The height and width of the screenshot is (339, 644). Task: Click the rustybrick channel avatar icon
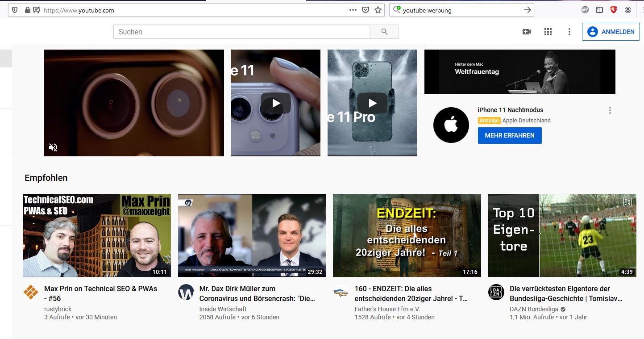[x=31, y=292]
